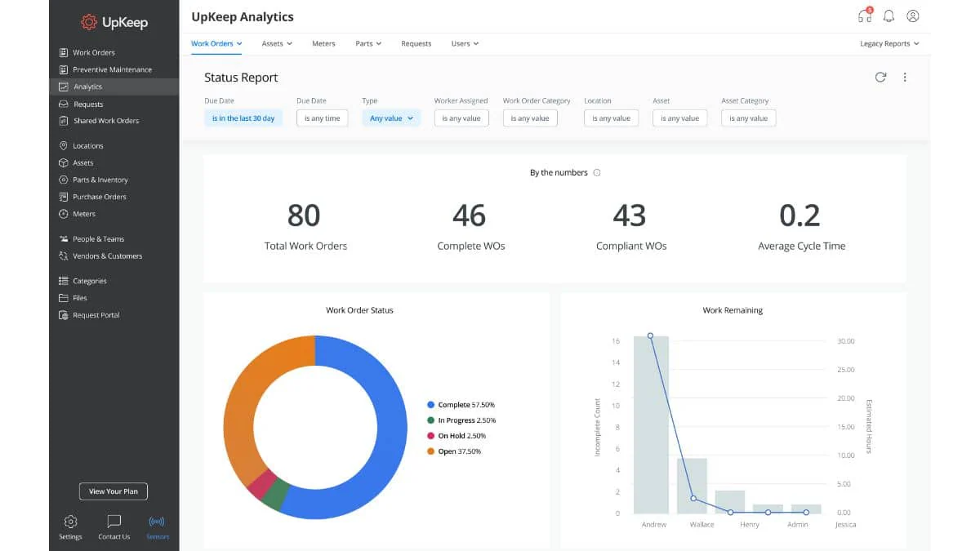Click the In Progress legend entry
The height and width of the screenshot is (551, 980).
(x=461, y=420)
